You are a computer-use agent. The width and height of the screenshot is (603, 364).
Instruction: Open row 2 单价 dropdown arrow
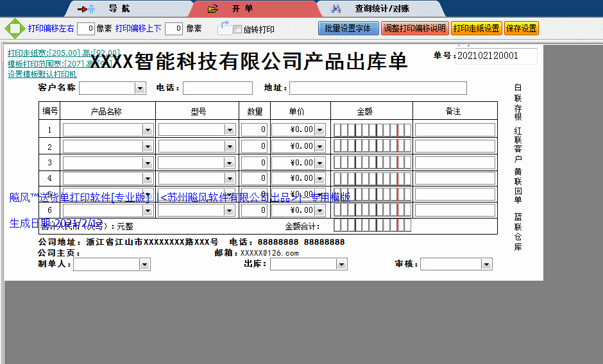(x=320, y=147)
